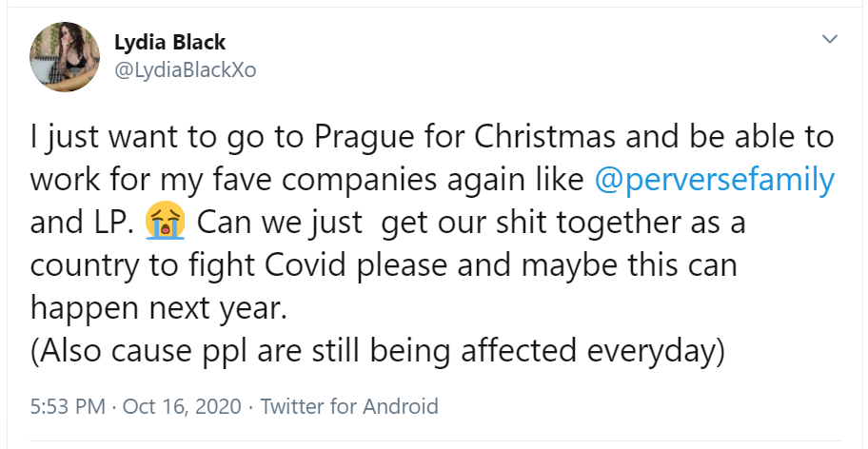Open the 5:53 PM timestamp link

tap(68, 406)
